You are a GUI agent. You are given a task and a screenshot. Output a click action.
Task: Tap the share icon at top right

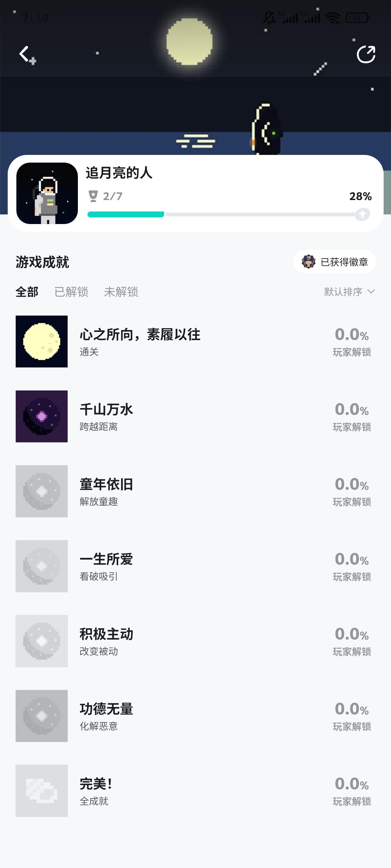[x=366, y=54]
